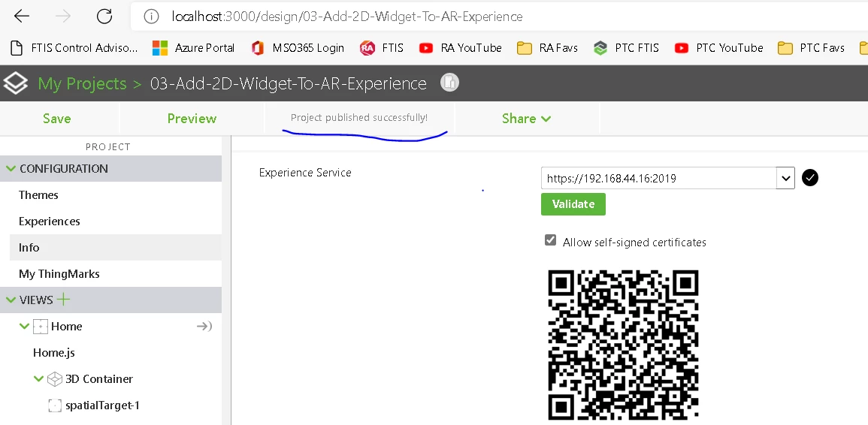868x425 pixels.
Task: Click the Vuforia Studio layers logo
Action: (x=15, y=83)
